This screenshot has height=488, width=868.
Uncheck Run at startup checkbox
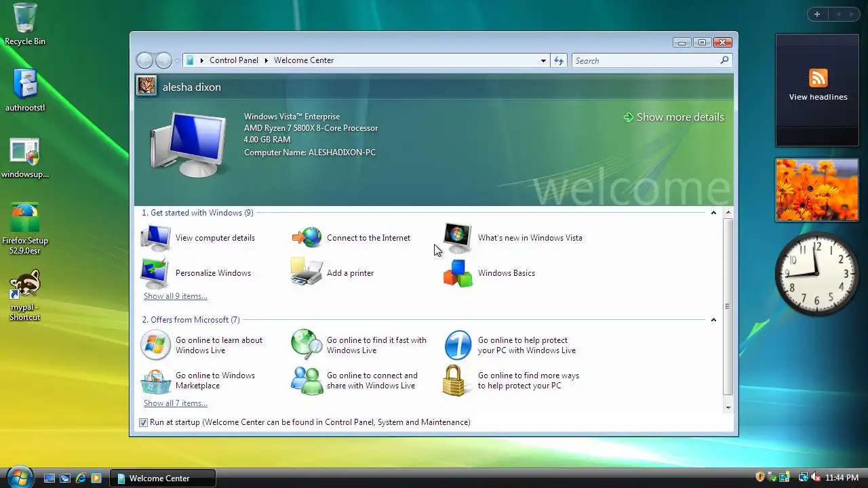tap(143, 422)
